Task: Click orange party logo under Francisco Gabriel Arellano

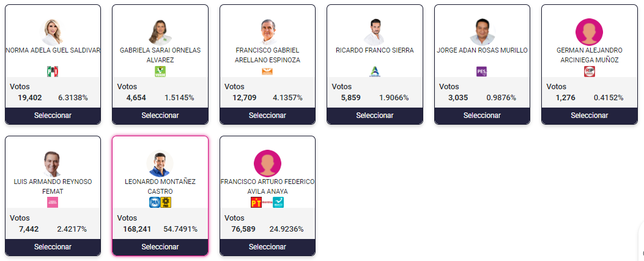Action: (x=267, y=72)
